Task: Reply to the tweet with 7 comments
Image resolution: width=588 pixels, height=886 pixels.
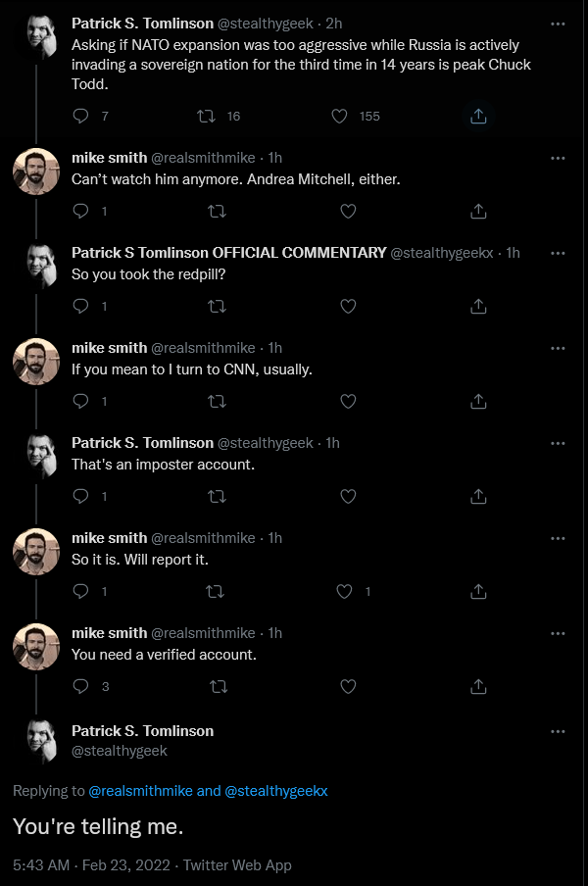Action: 80,116
